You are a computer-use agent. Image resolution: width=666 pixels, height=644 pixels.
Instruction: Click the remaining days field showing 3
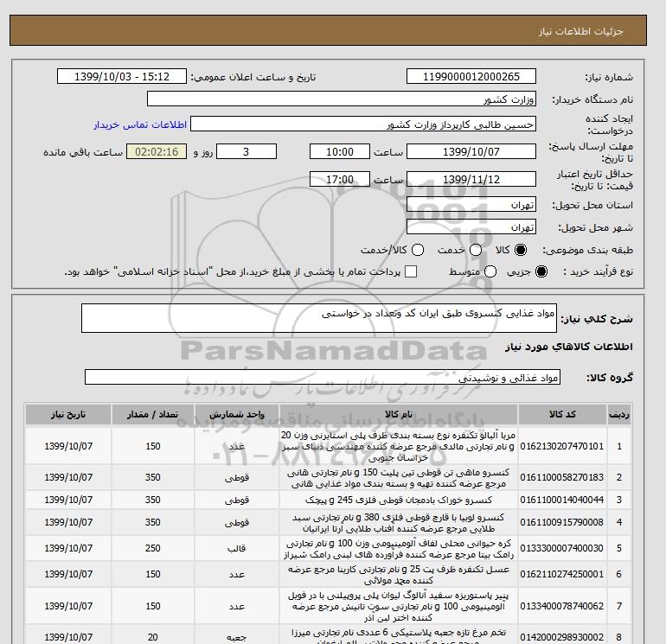tap(247, 151)
